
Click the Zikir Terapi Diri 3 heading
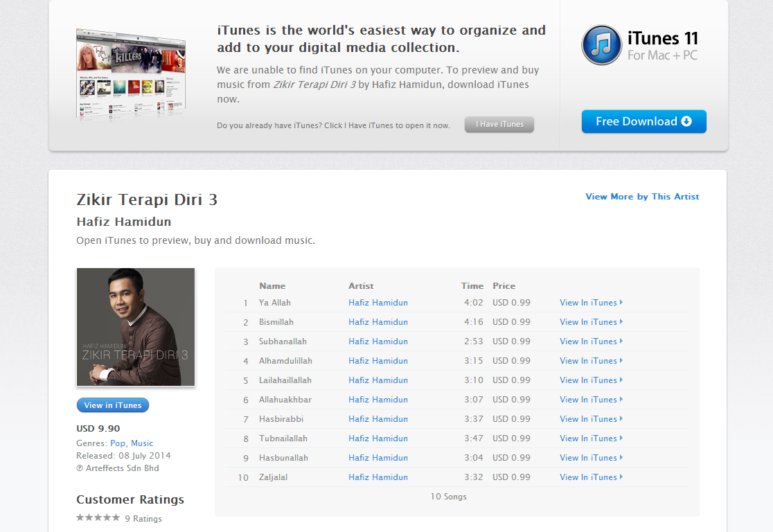click(x=147, y=199)
